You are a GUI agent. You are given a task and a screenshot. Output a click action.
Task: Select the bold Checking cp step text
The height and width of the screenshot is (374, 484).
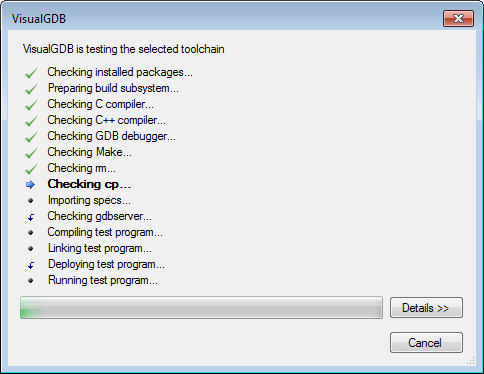[89, 184]
